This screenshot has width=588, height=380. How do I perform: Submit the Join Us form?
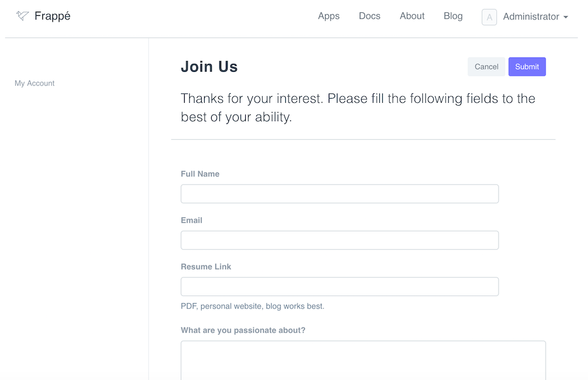pyautogui.click(x=527, y=66)
